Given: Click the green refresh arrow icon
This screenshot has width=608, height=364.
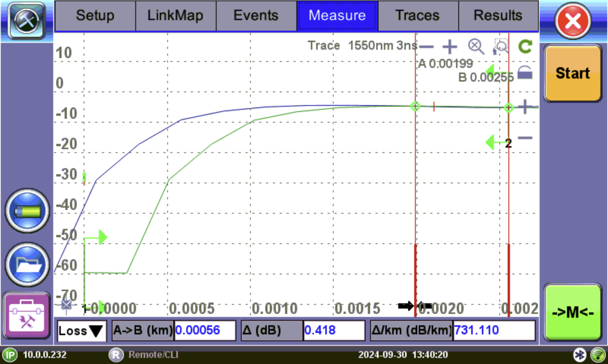Looking at the screenshot, I should (x=525, y=47).
